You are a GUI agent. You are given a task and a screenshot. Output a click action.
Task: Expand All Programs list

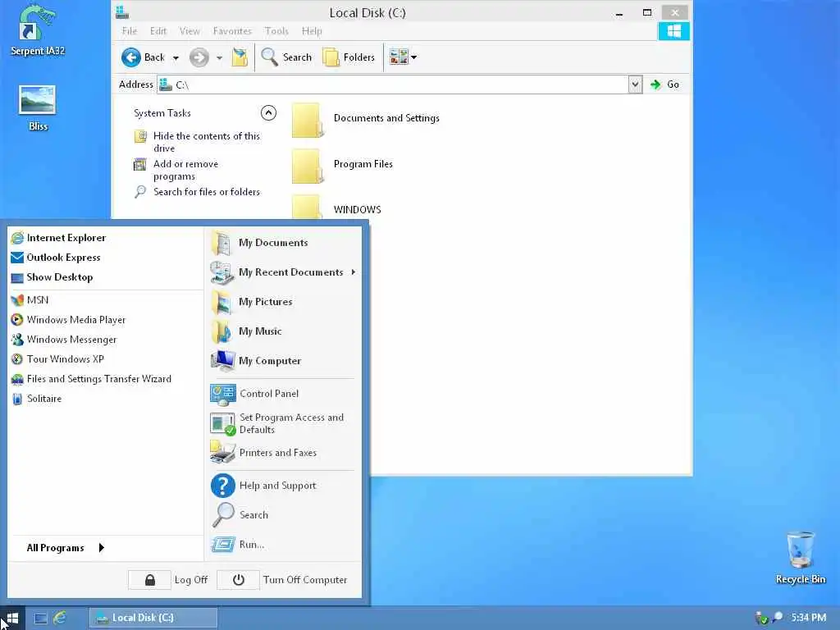(65, 547)
